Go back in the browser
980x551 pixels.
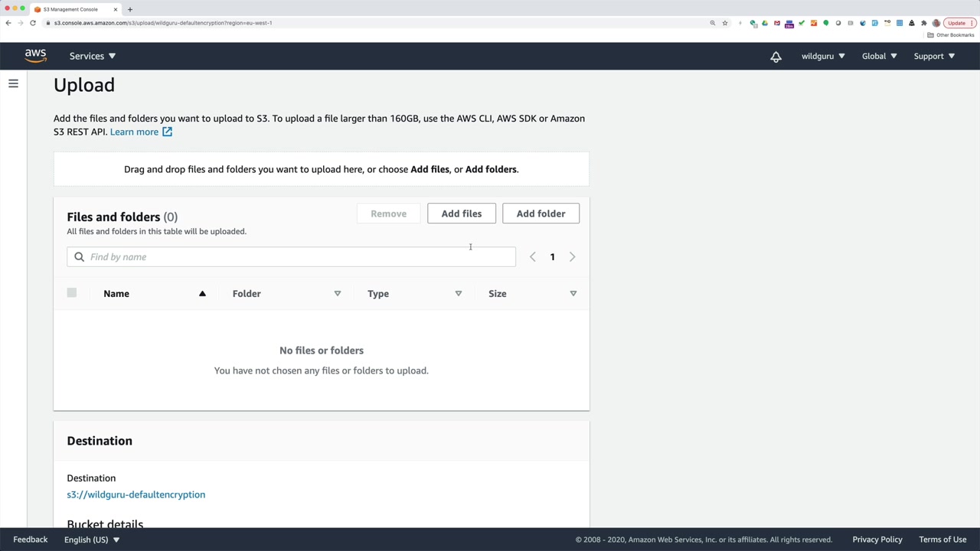(x=8, y=23)
